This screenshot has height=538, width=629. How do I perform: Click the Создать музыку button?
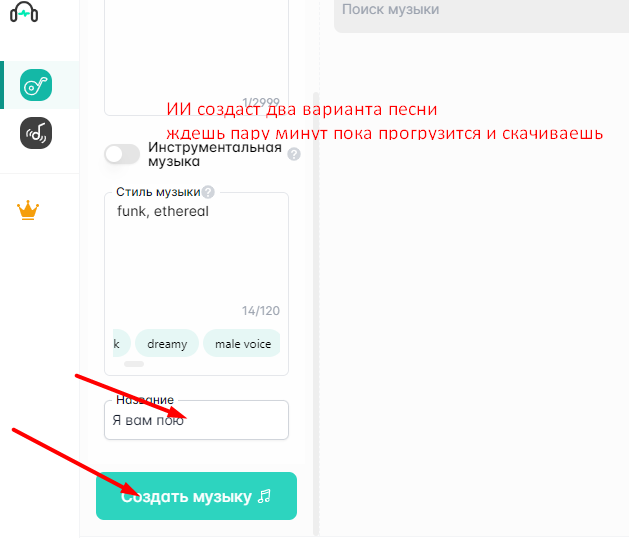(196, 496)
